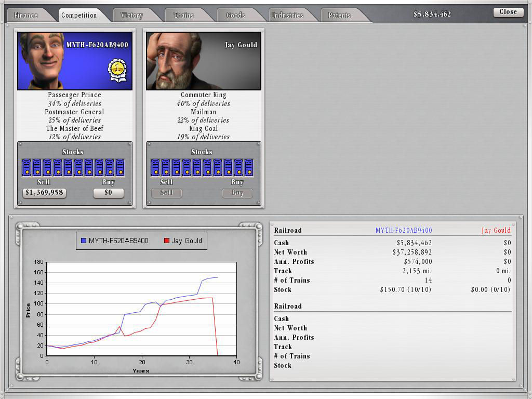Click 'Mailman' title text
The image size is (532, 399).
tap(203, 112)
